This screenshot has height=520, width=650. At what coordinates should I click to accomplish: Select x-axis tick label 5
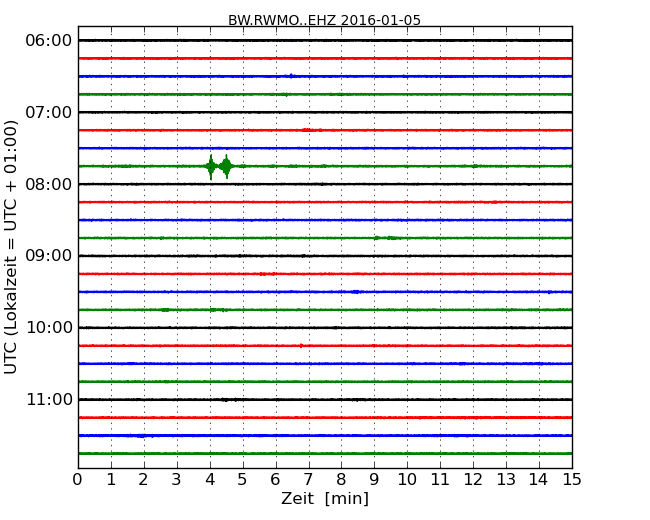point(243,480)
